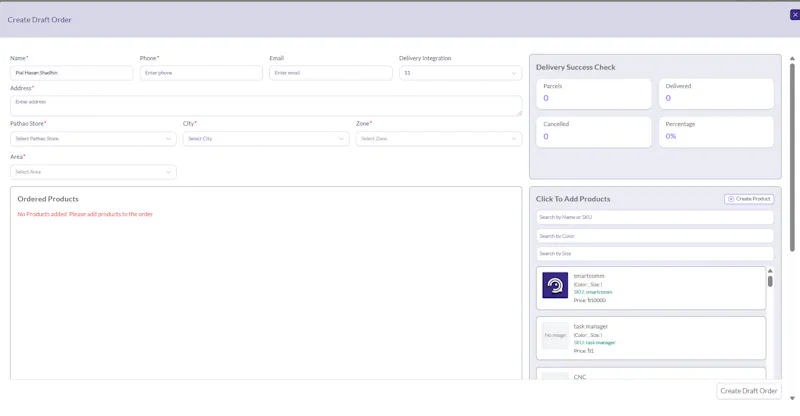Click the SKU: smartcomm text
The image size is (800, 416).
(593, 292)
